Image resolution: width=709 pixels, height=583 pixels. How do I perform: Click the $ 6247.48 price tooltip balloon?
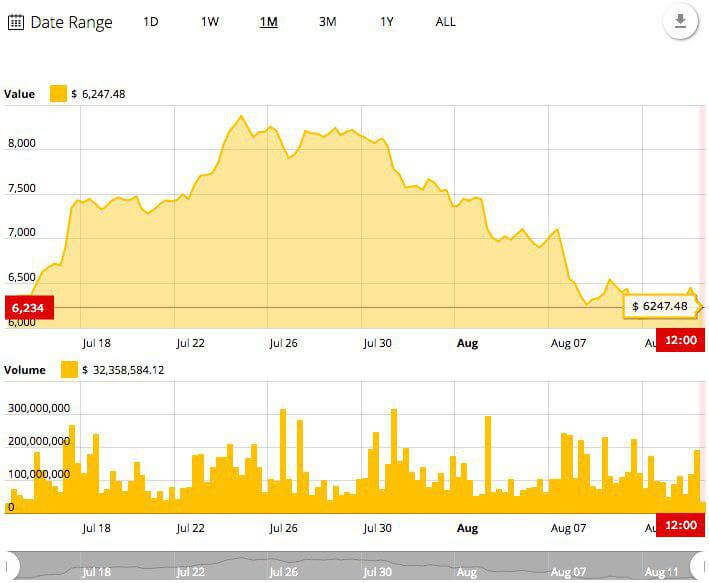(661, 306)
